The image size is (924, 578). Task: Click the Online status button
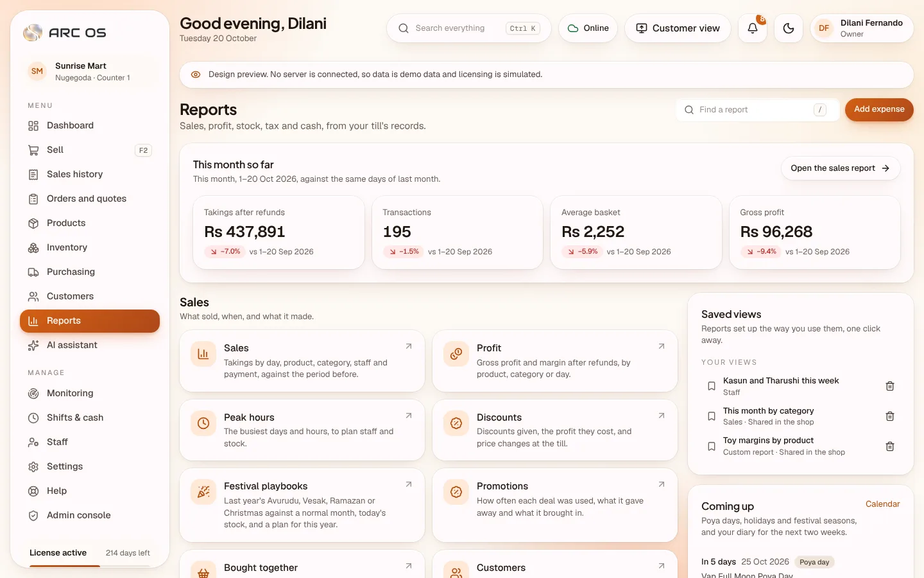588,28
